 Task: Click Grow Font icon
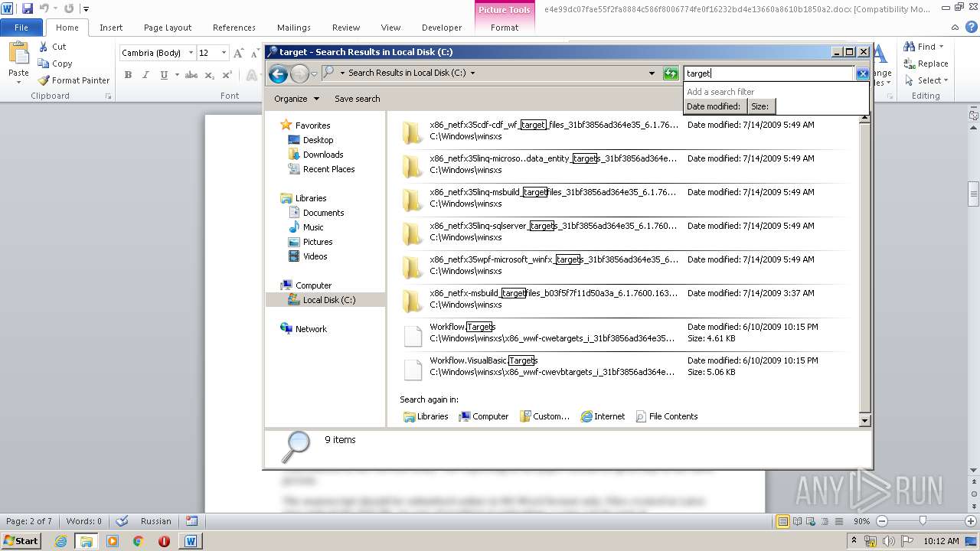pos(238,53)
